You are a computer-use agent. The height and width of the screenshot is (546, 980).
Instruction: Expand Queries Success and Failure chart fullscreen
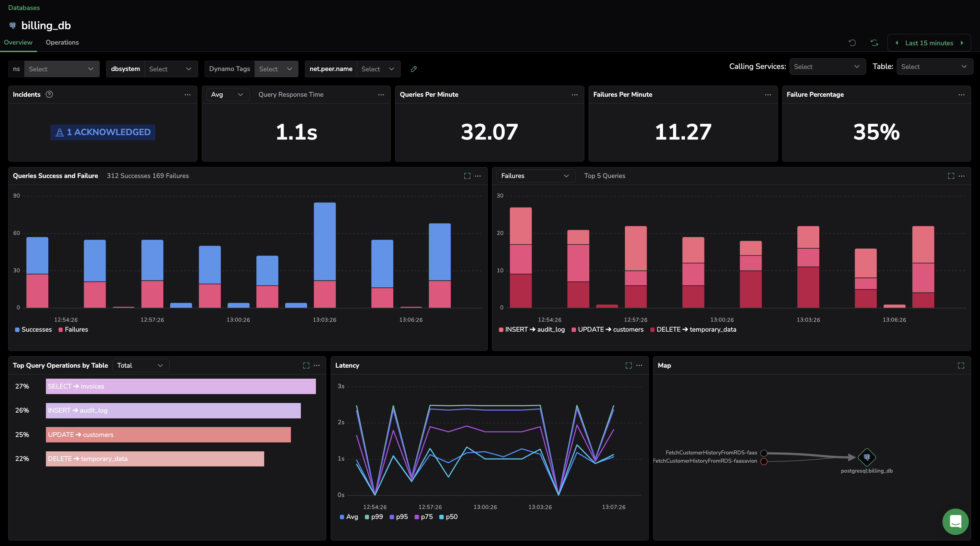coord(467,176)
